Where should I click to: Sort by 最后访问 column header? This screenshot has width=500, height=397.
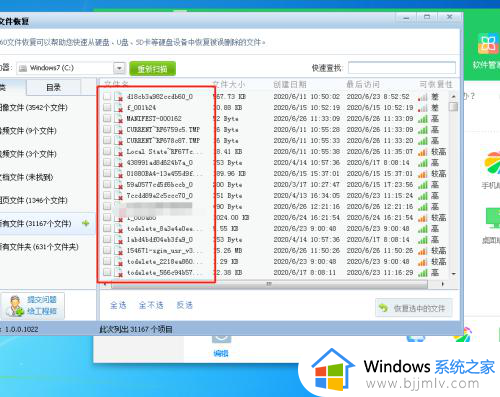363,84
